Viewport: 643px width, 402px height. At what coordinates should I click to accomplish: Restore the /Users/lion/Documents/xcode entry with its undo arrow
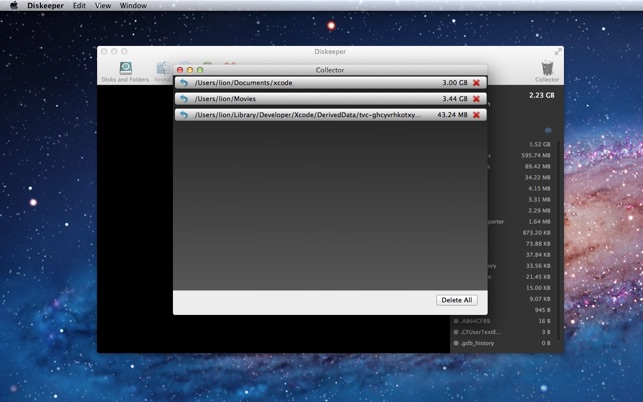pos(184,83)
